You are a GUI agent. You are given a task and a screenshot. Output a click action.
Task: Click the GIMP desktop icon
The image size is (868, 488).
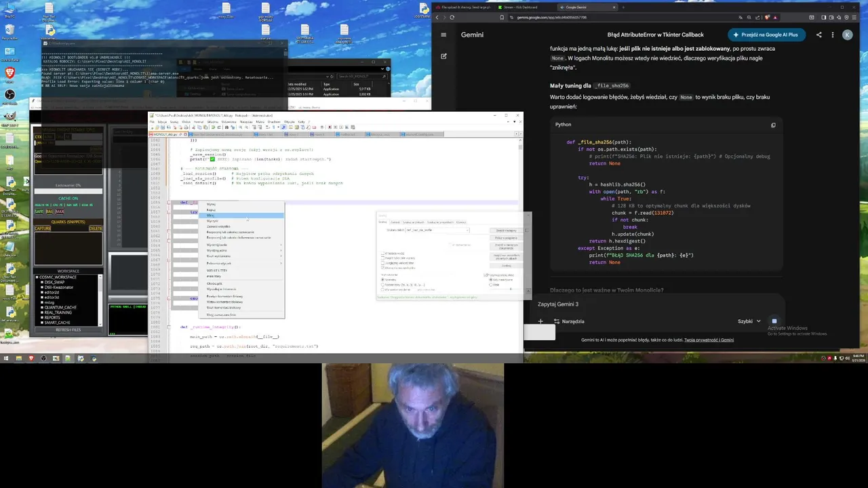click(x=9, y=118)
